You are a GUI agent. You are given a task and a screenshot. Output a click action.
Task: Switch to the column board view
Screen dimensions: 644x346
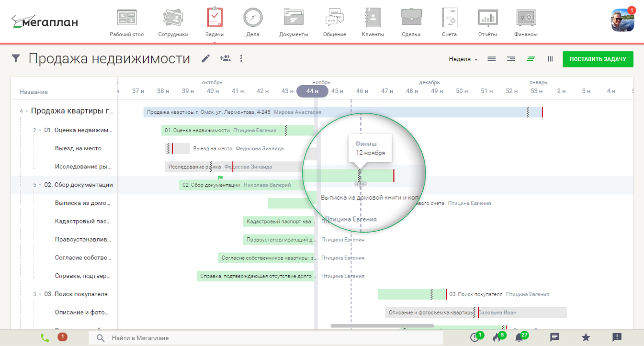pyautogui.click(x=550, y=59)
